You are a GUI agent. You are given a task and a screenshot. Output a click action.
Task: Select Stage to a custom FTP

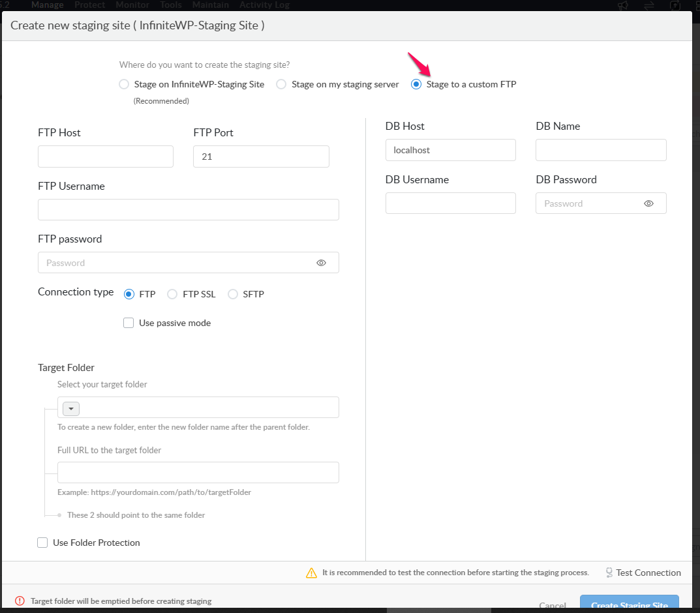[416, 84]
